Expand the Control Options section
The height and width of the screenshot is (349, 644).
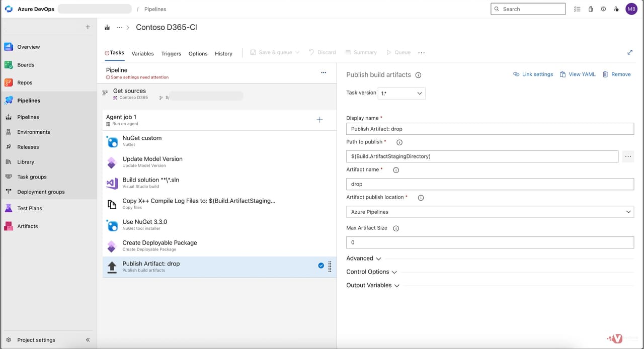coord(372,272)
